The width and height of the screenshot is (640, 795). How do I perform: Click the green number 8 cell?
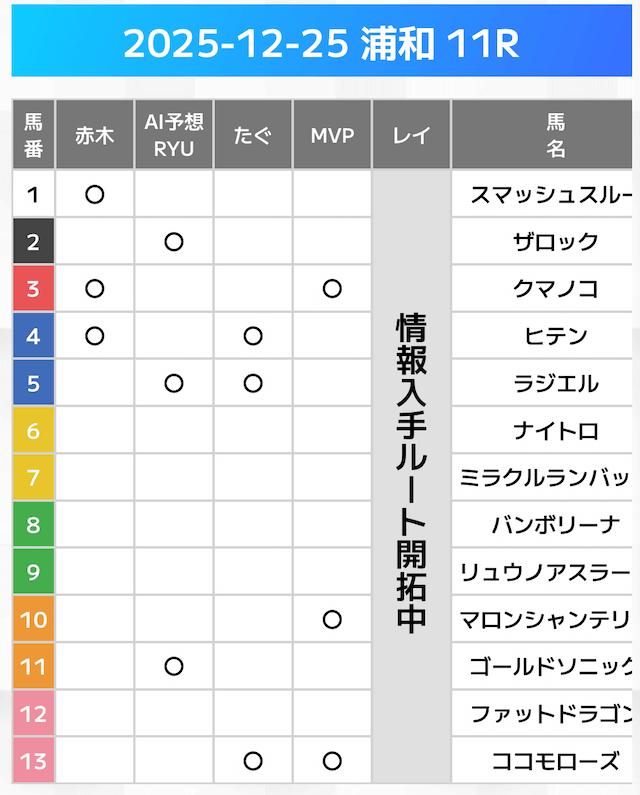[x=33, y=525]
